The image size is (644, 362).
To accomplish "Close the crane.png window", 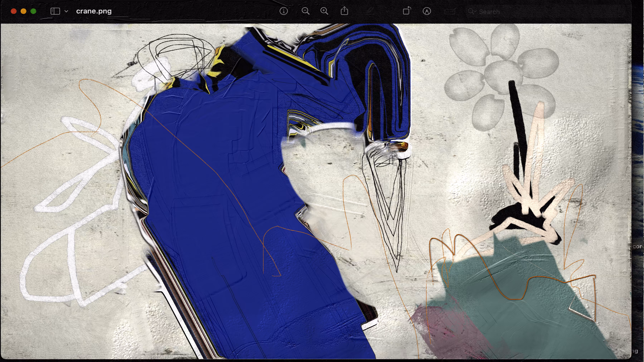I will tap(14, 11).
